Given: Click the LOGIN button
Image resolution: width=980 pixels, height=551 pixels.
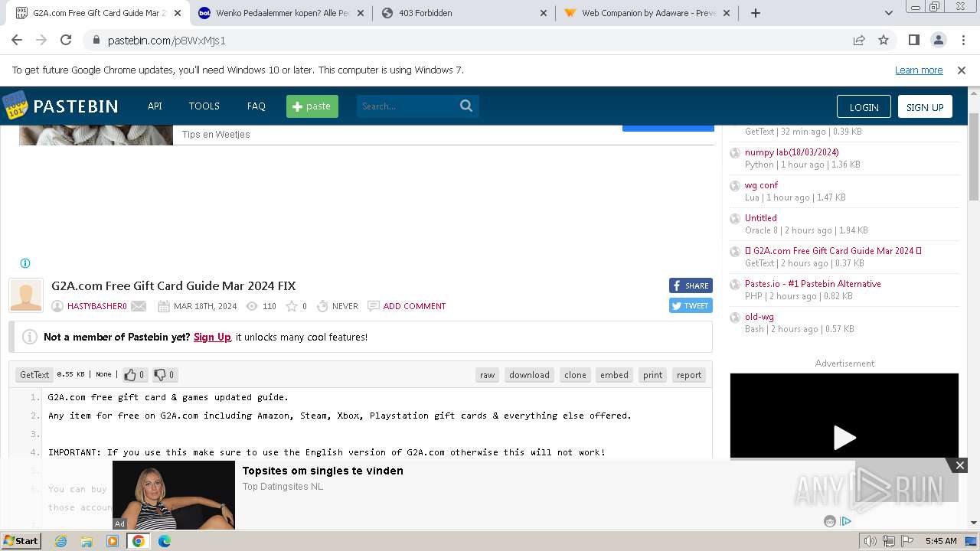Looking at the screenshot, I should point(864,107).
